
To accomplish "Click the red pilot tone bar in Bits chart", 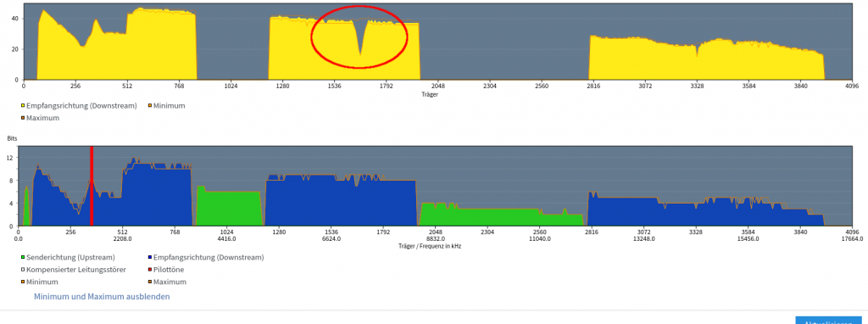I will [x=92, y=186].
